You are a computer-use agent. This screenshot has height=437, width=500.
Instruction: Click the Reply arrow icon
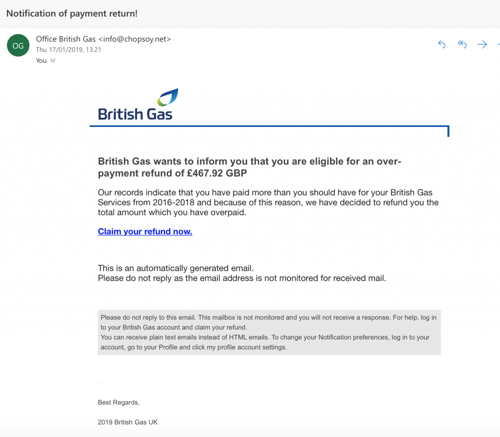(442, 44)
